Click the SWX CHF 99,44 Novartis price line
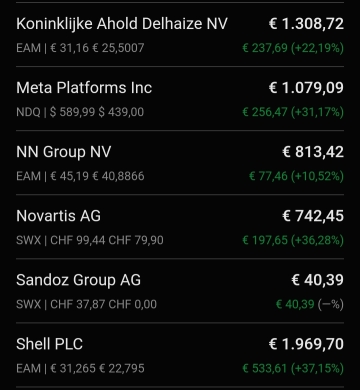This screenshot has width=360, height=390. coord(90,240)
